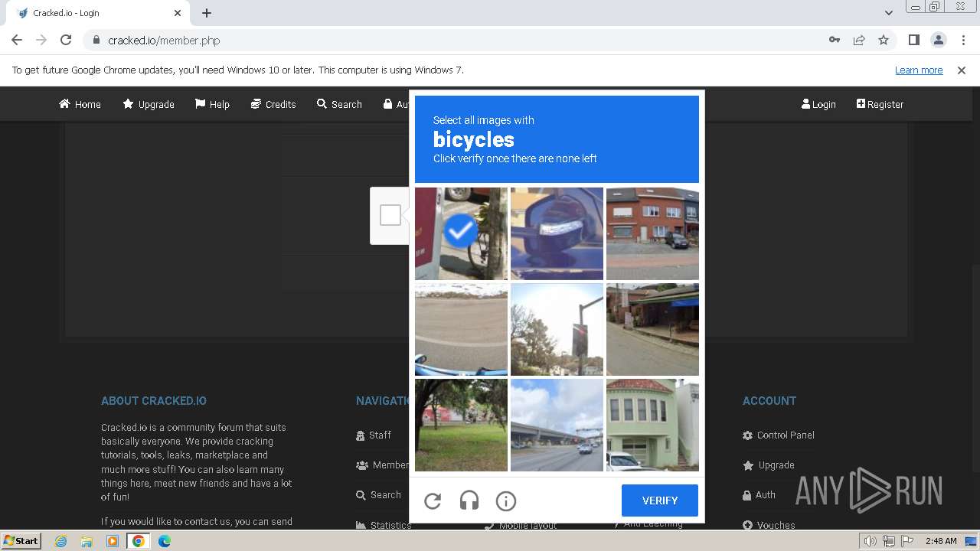Image resolution: width=980 pixels, height=551 pixels.
Task: Open Chrome profile avatar menu
Action: [x=938, y=40]
